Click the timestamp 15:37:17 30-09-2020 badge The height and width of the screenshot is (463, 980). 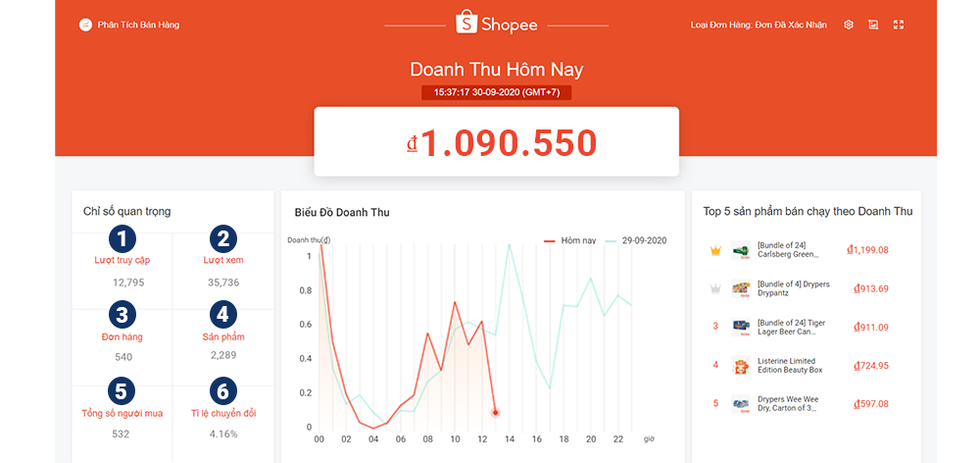pyautogui.click(x=496, y=92)
